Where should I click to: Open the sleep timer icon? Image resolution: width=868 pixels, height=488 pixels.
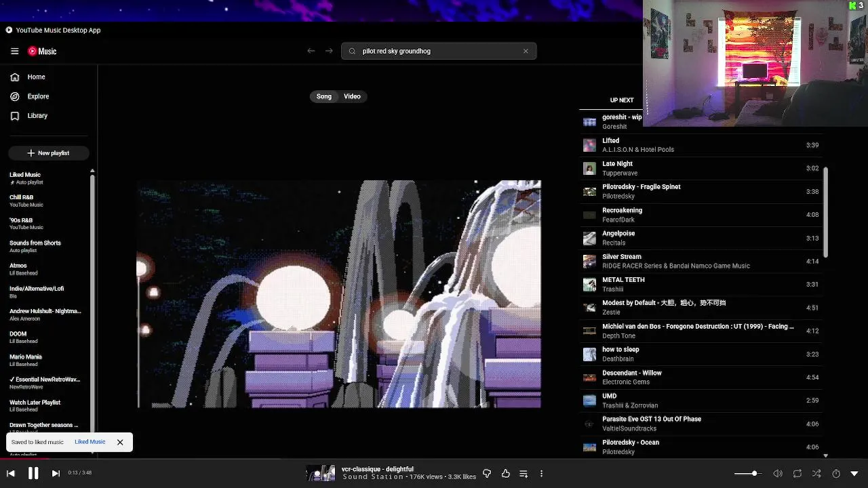(835, 474)
